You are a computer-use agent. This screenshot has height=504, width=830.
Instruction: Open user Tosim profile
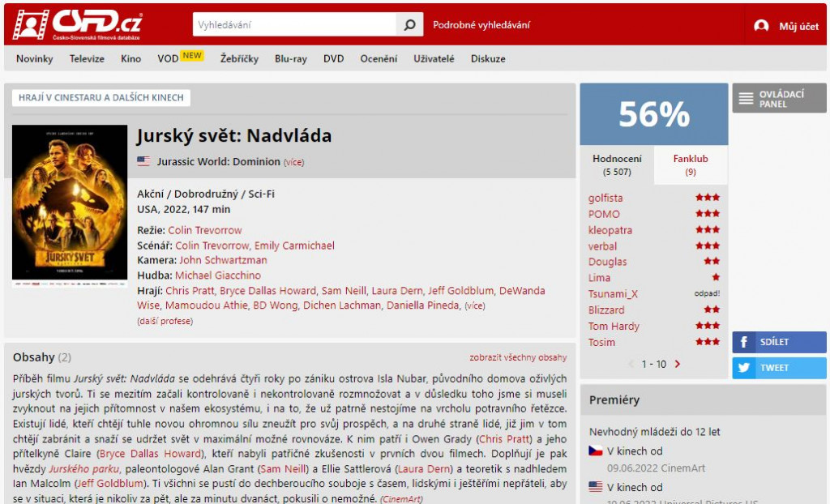[x=601, y=343]
